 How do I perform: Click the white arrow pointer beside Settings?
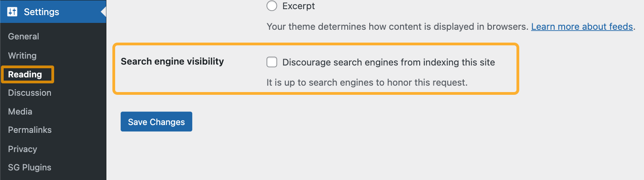click(103, 12)
